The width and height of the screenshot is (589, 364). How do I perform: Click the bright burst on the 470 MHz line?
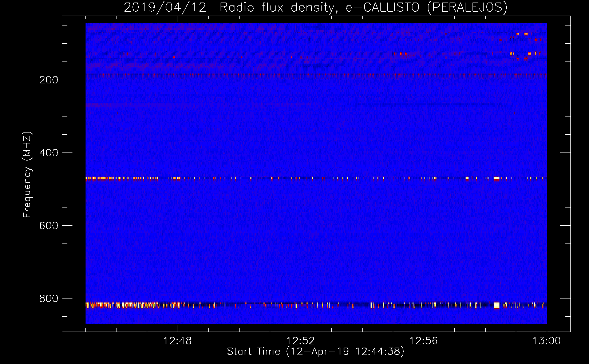(x=497, y=178)
